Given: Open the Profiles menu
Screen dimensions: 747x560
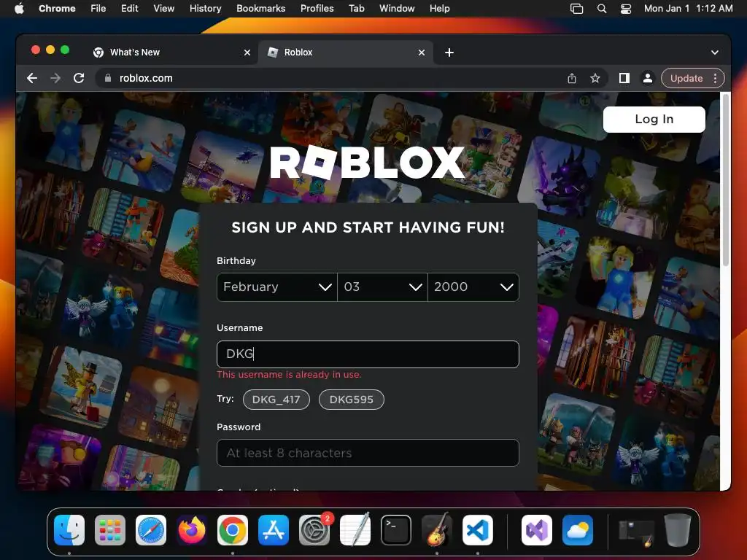Looking at the screenshot, I should [x=317, y=9].
